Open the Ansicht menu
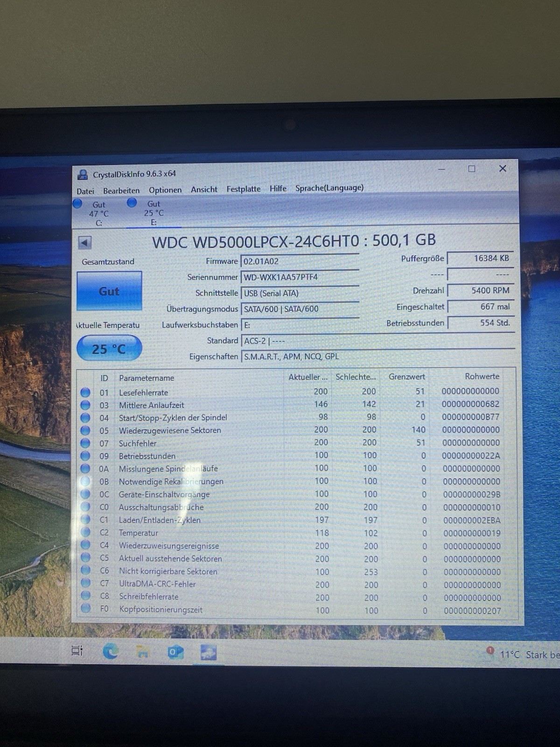Screen dimensions: 560x747 [204, 190]
